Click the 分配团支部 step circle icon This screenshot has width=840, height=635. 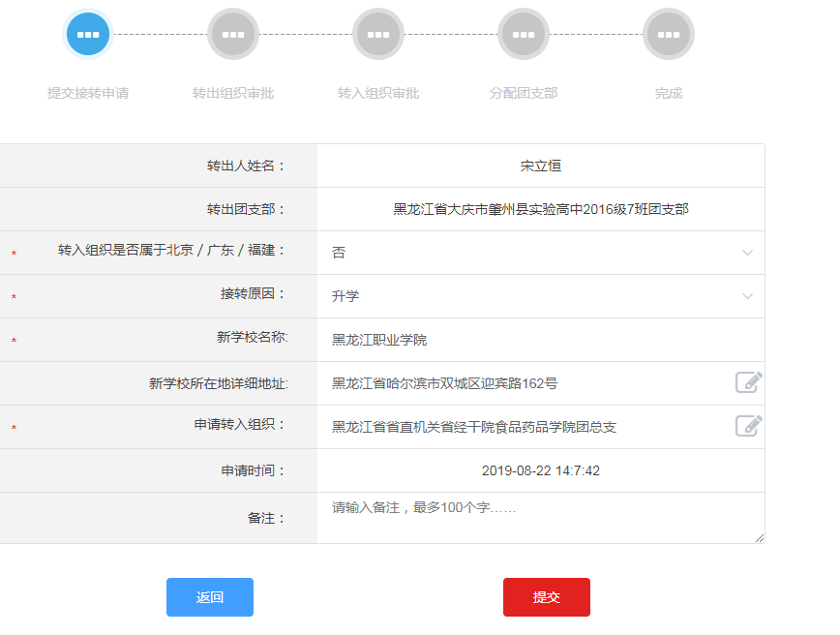click(524, 35)
